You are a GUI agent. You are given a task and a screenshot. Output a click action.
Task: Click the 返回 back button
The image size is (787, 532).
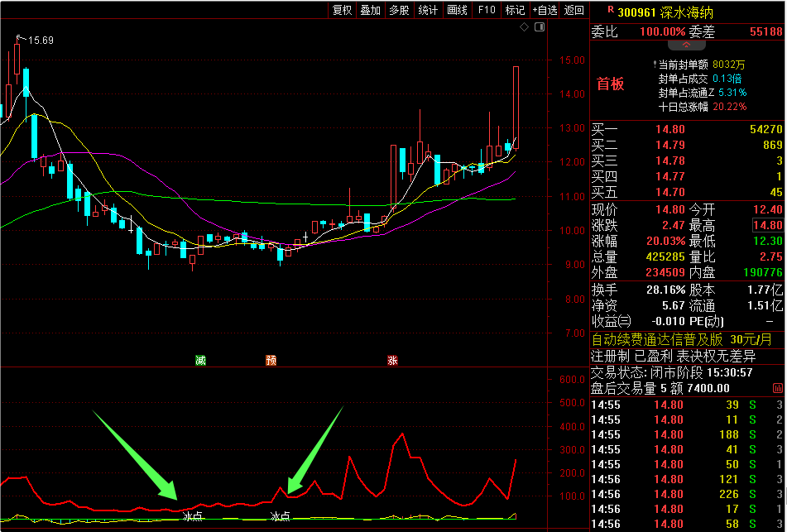[x=573, y=10]
